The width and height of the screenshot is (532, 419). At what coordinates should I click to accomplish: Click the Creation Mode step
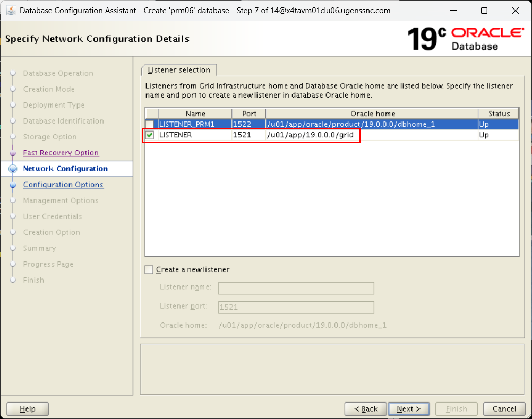click(x=49, y=89)
